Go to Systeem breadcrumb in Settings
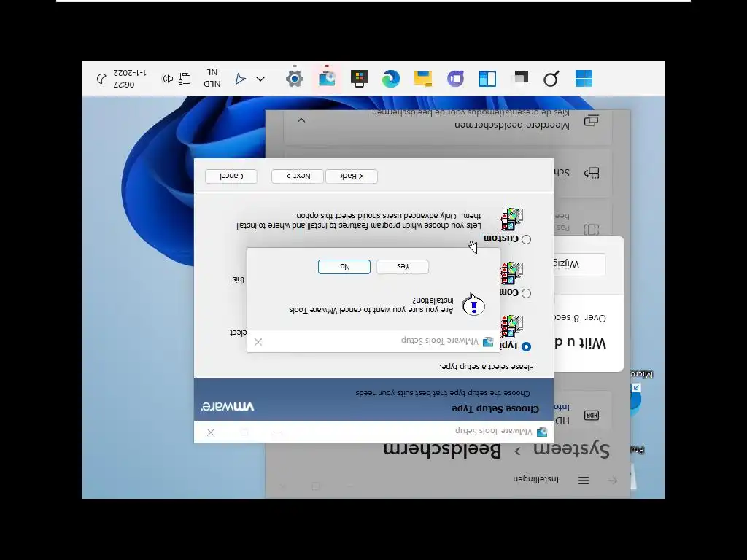The width and height of the screenshot is (747, 560). tap(571, 449)
